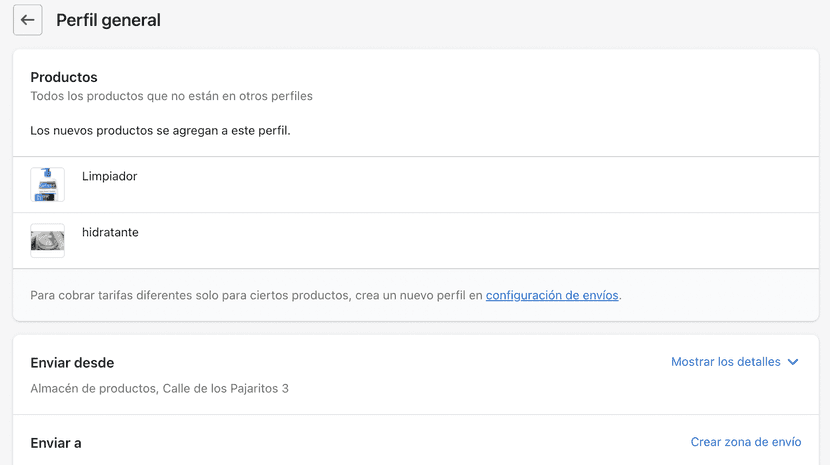Viewport: 830px width, 465px height.
Task: Open the hidratante product thumbnail image
Action: point(47,241)
